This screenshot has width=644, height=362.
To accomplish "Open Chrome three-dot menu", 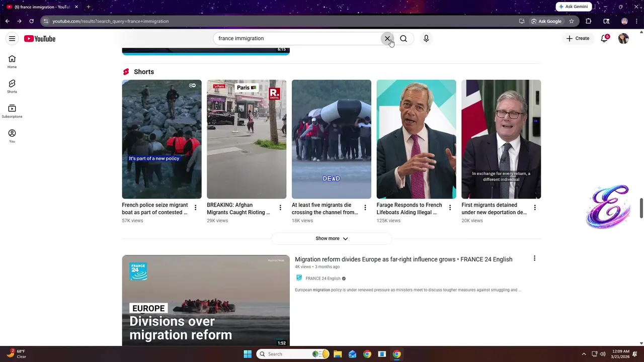I will click(x=637, y=21).
